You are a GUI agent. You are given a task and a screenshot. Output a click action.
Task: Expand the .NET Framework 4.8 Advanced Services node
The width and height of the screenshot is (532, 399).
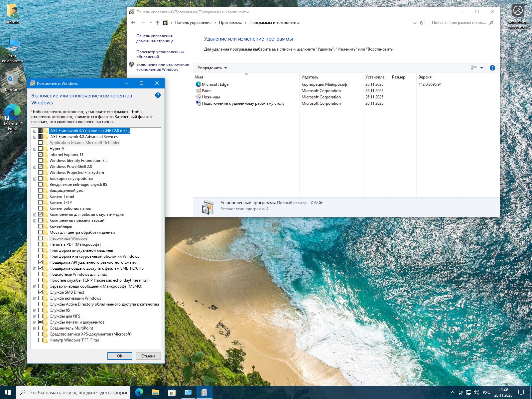(x=35, y=137)
